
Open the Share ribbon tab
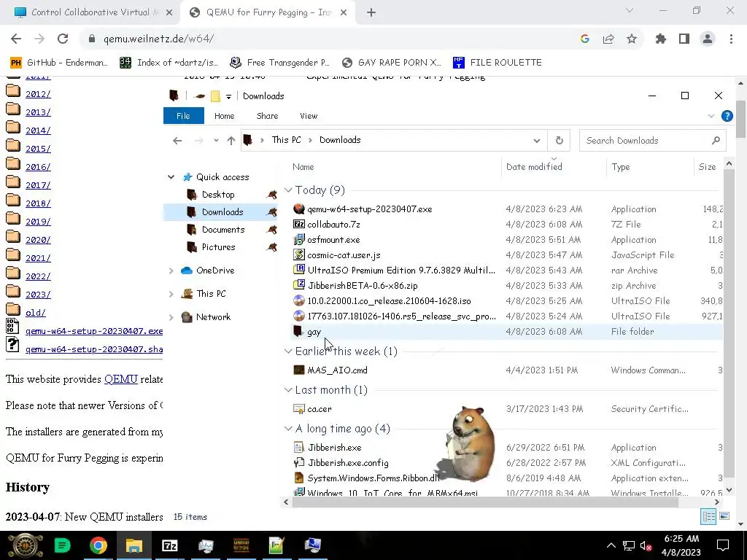[267, 116]
